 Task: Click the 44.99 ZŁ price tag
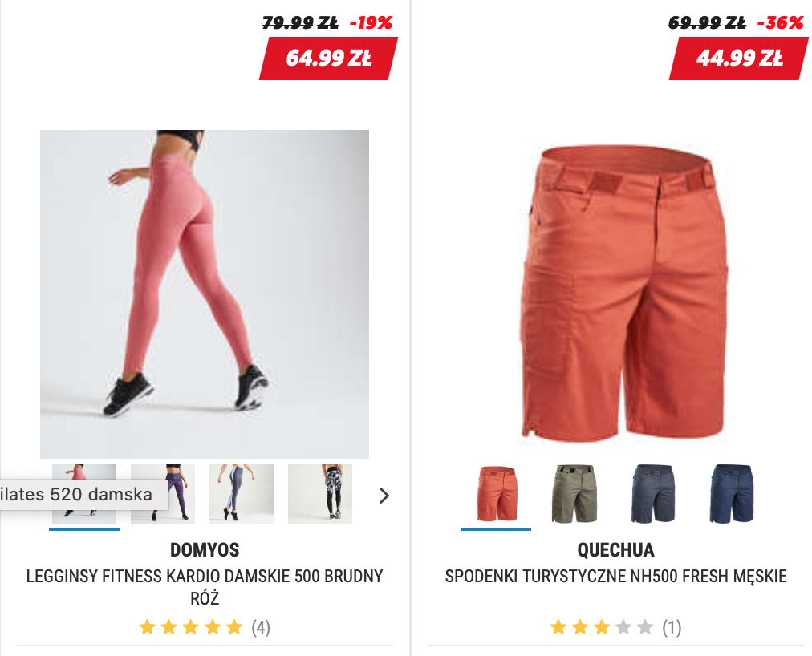coord(739,58)
